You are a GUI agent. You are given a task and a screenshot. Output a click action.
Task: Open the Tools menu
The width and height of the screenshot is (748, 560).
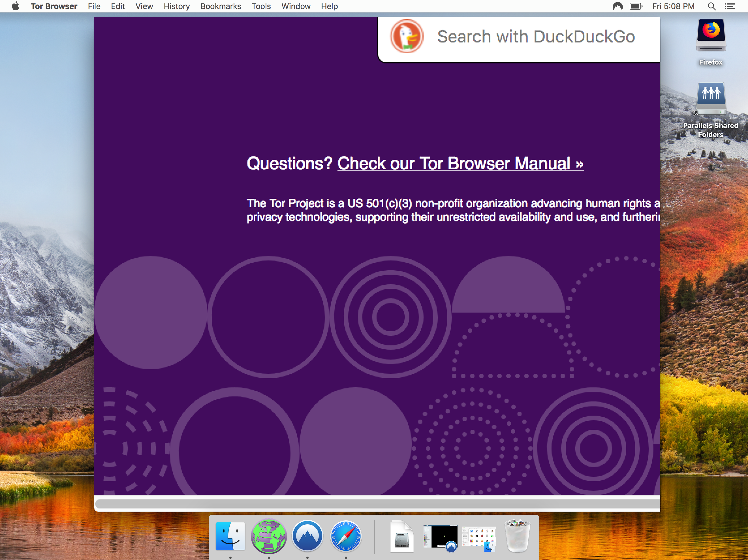tap(261, 6)
